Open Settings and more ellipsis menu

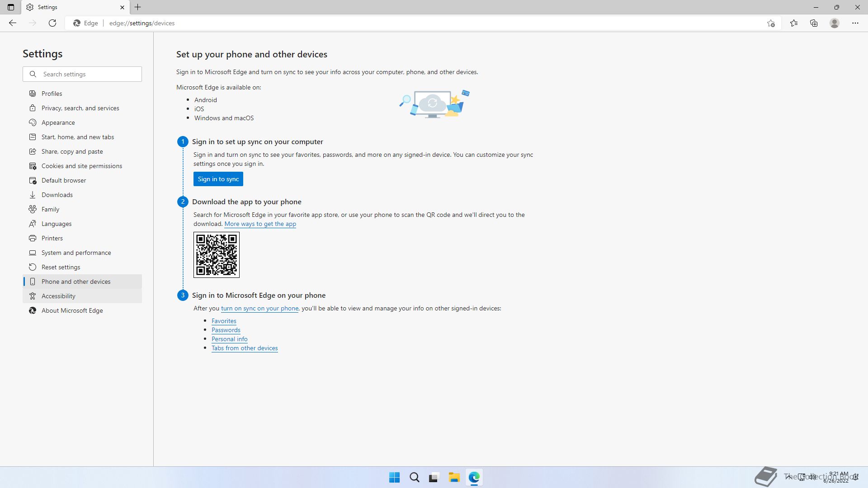(855, 23)
